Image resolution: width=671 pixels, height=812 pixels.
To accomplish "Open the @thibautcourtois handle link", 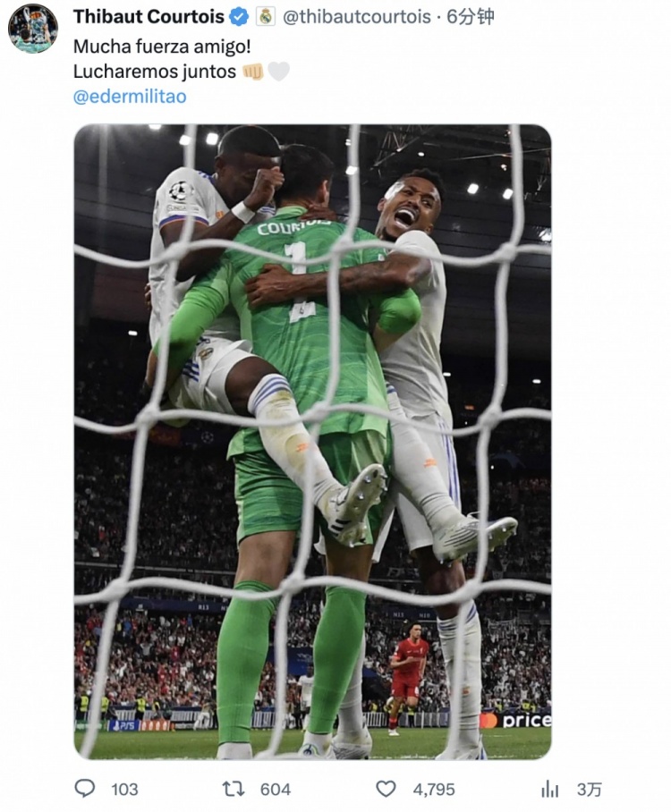I will click(x=357, y=17).
